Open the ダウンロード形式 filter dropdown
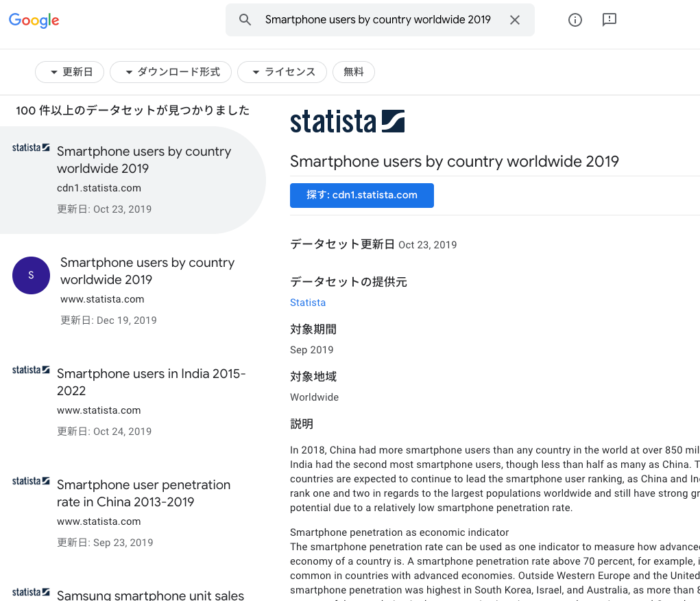 pos(171,72)
